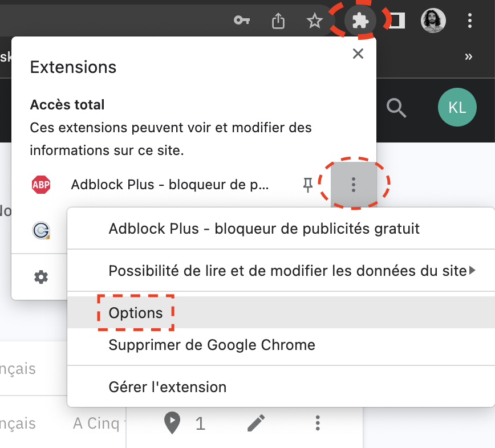Pin Adblock Plus to the toolbar
The height and width of the screenshot is (448, 495).
pos(308,184)
